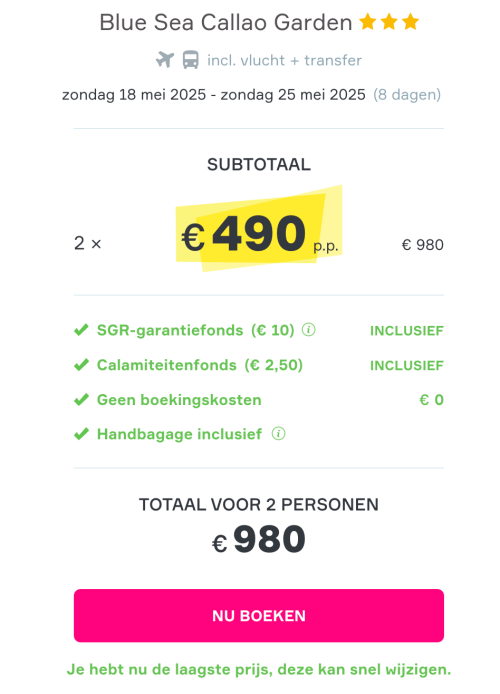Click incl. vlucht + transfer text

pyautogui.click(x=285, y=60)
